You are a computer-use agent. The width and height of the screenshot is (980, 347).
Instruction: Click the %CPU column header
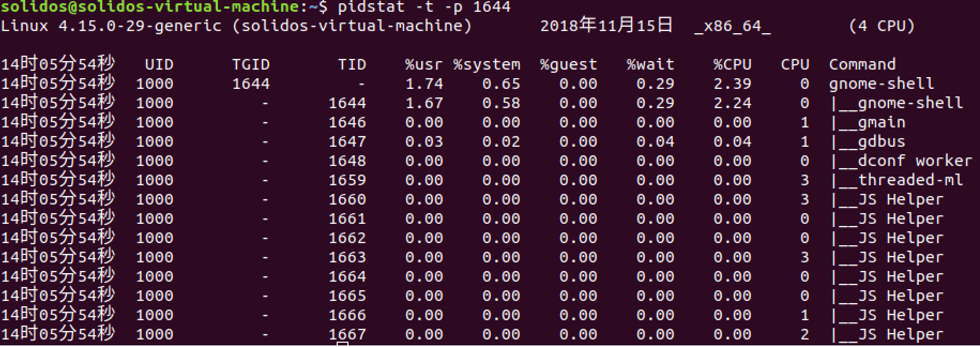(x=732, y=65)
